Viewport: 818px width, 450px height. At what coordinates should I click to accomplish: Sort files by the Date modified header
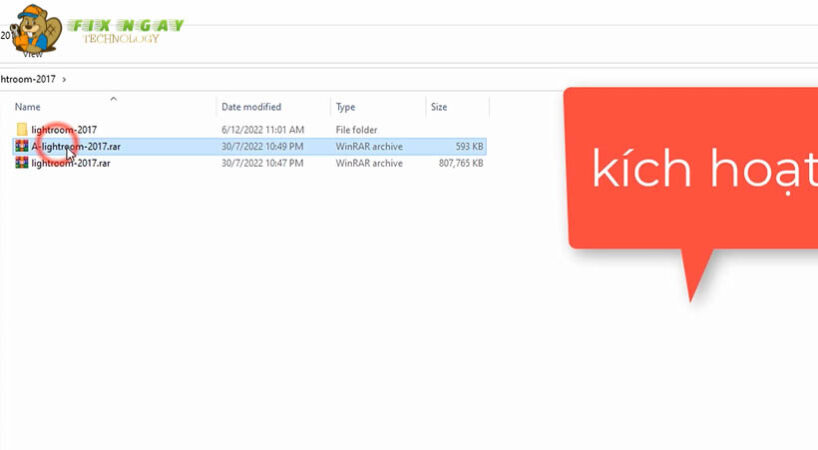coord(251,107)
